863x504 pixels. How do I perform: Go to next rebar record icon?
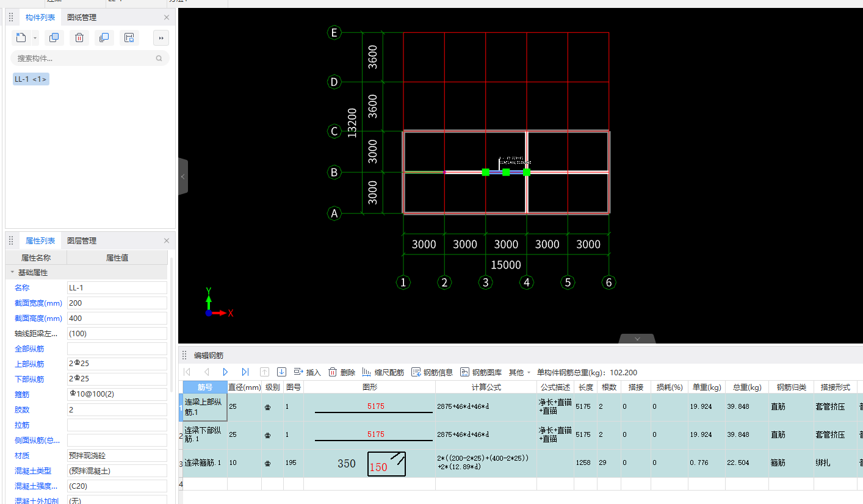tap(225, 372)
